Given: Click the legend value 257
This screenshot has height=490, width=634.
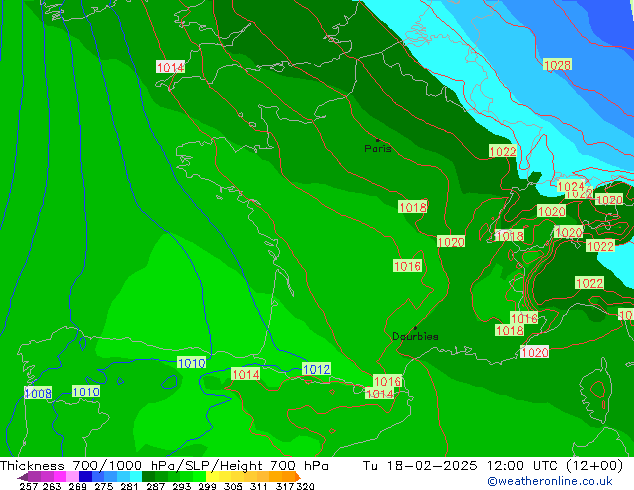Looking at the screenshot, I should pos(29,486).
